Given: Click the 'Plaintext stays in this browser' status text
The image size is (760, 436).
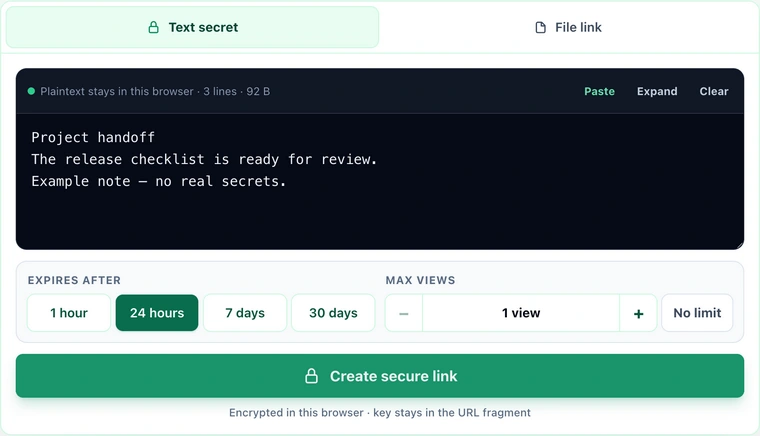Looking at the screenshot, I should (117, 91).
